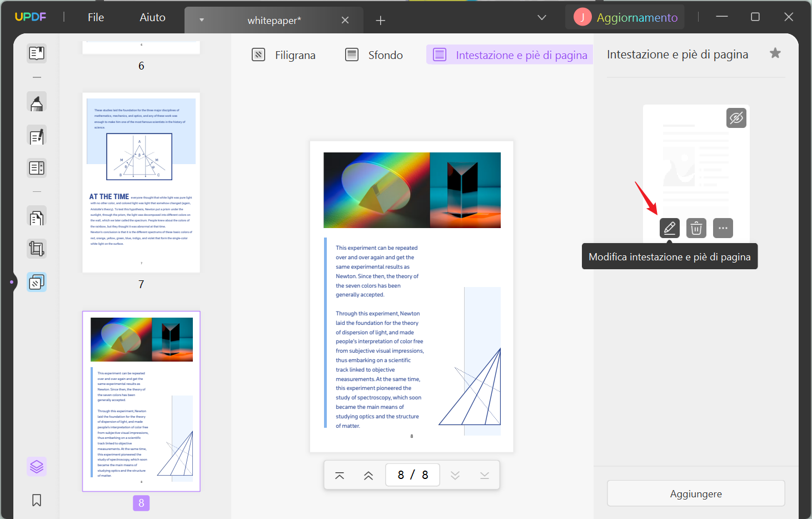This screenshot has width=812, height=519.
Task: Click the page number input field
Action: click(412, 474)
